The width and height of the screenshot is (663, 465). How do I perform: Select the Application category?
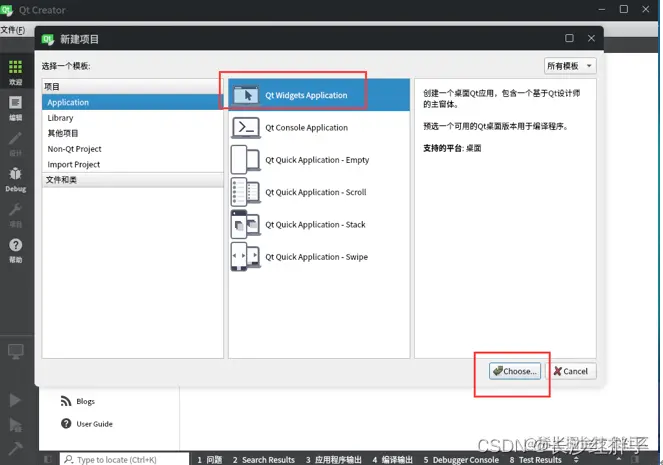point(132,102)
